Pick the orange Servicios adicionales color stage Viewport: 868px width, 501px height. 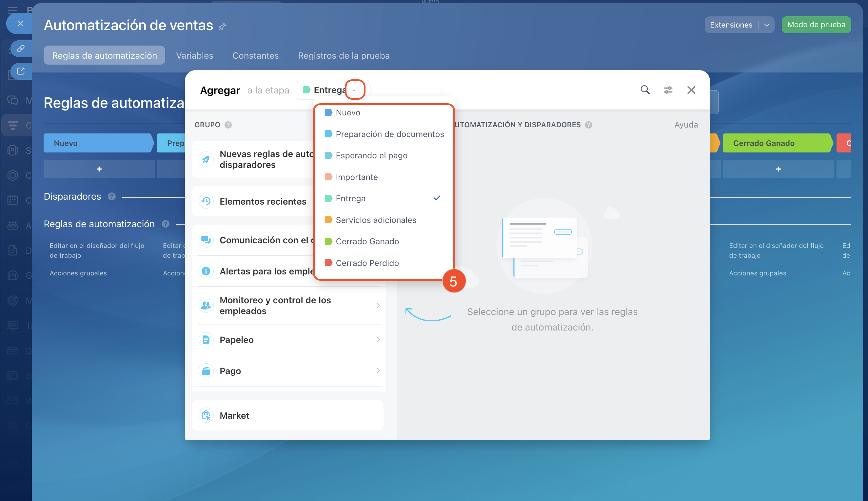pos(376,220)
